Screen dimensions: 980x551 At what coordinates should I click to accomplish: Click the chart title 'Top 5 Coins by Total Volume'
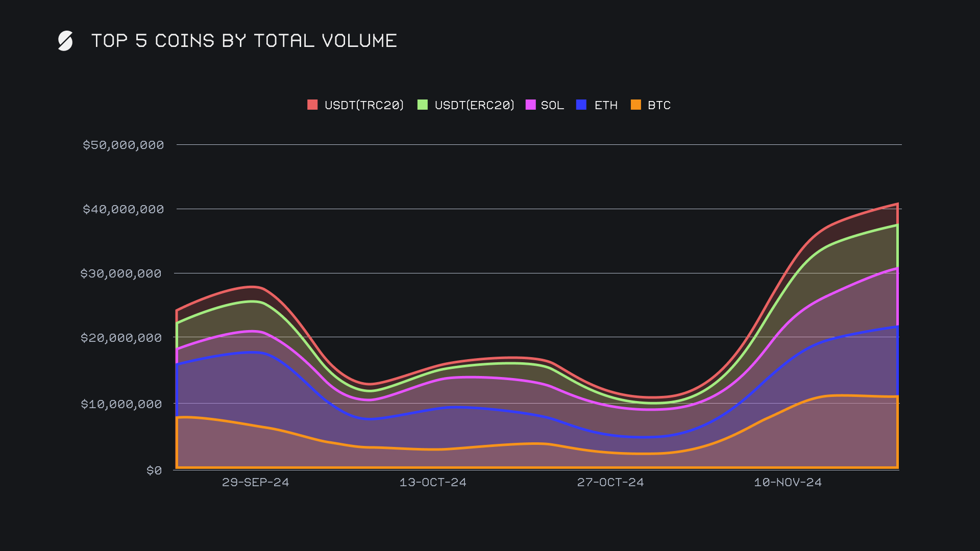244,41
